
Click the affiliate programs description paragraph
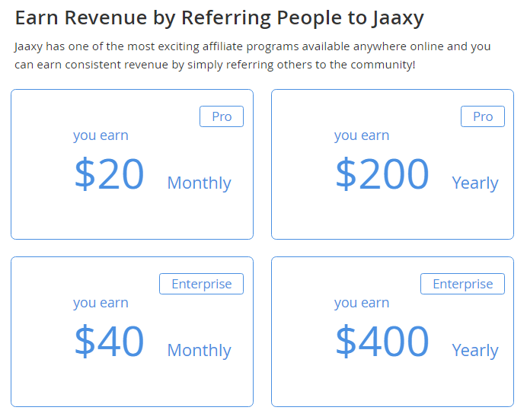pyautogui.click(x=252, y=56)
